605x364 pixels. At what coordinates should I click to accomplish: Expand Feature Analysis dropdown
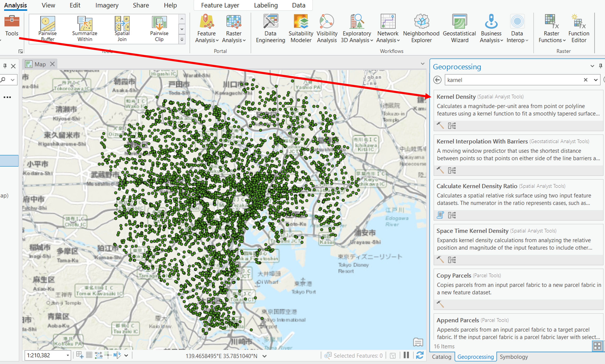click(217, 40)
